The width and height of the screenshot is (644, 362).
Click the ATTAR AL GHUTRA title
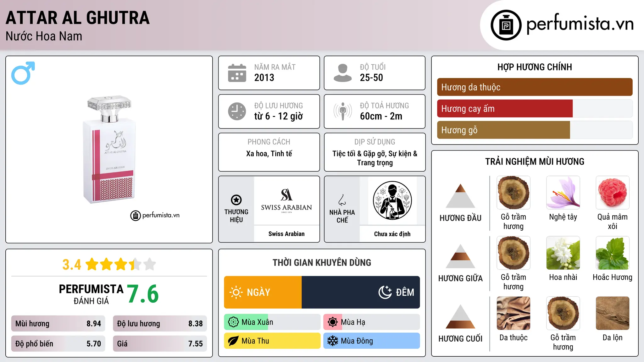click(78, 18)
